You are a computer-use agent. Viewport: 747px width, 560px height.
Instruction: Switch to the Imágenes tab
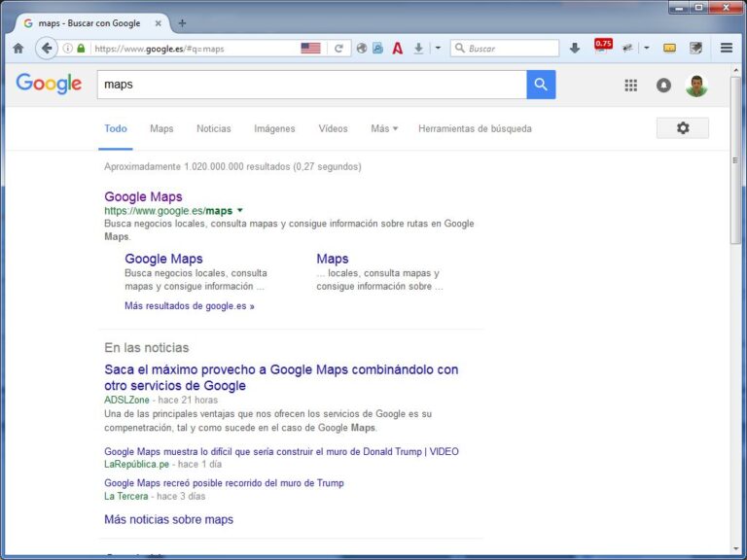point(274,128)
